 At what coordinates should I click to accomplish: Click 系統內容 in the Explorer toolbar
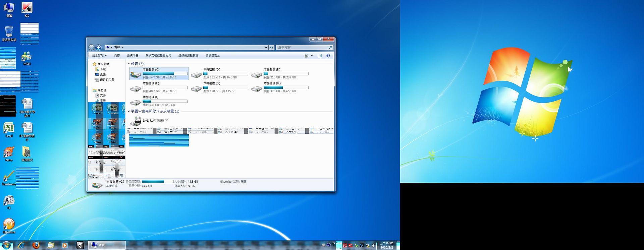click(132, 56)
